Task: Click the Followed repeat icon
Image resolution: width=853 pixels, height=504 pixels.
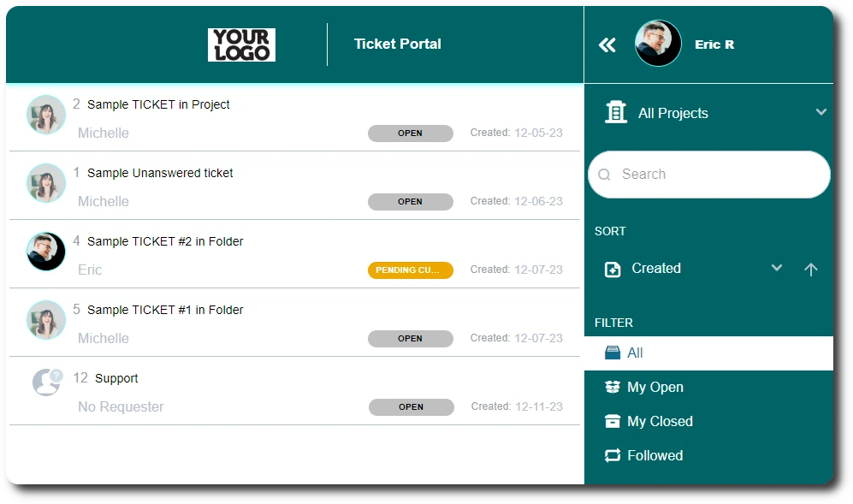Action: point(613,455)
